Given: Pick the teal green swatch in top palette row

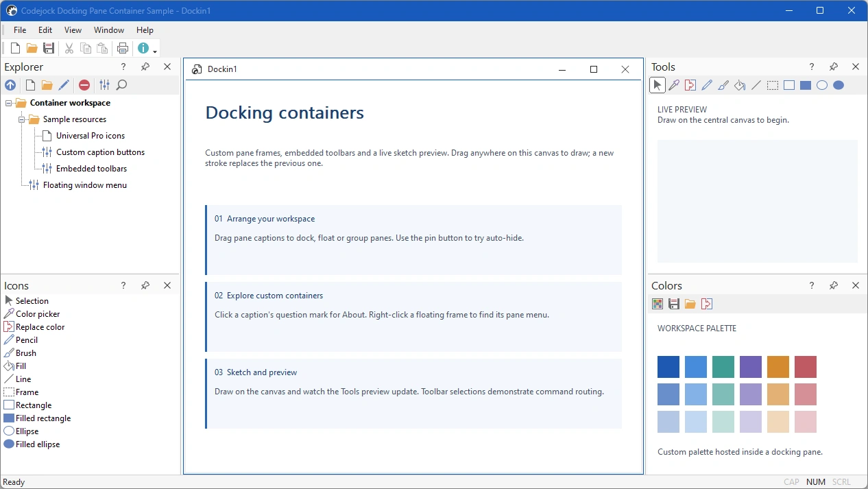Looking at the screenshot, I should point(723,367).
